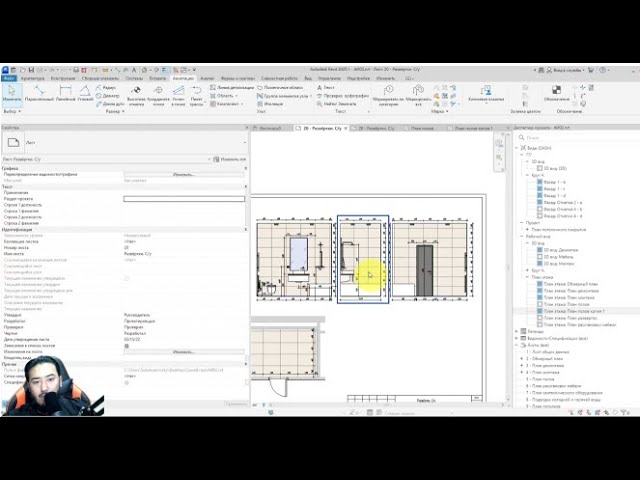Screen dimensions: 640x480
Task: Pick the Радиус dimension tool
Action: coord(107,87)
